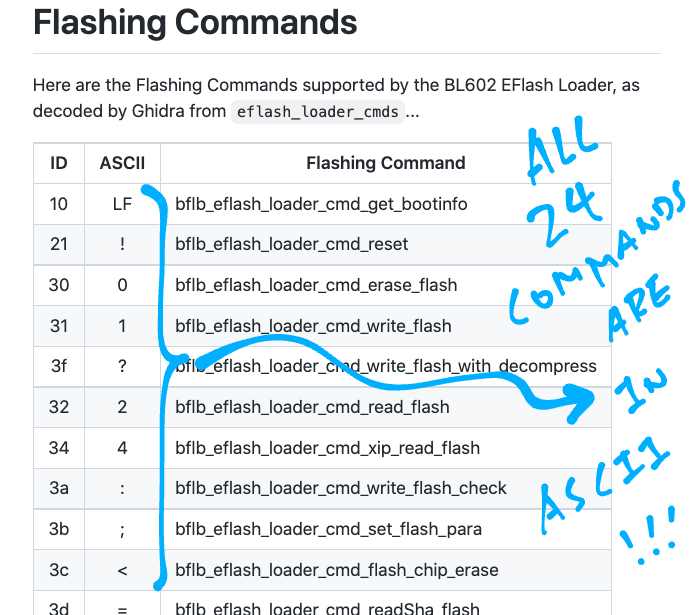
Task: Click the Flashing Commands heading
Action: [x=195, y=23]
